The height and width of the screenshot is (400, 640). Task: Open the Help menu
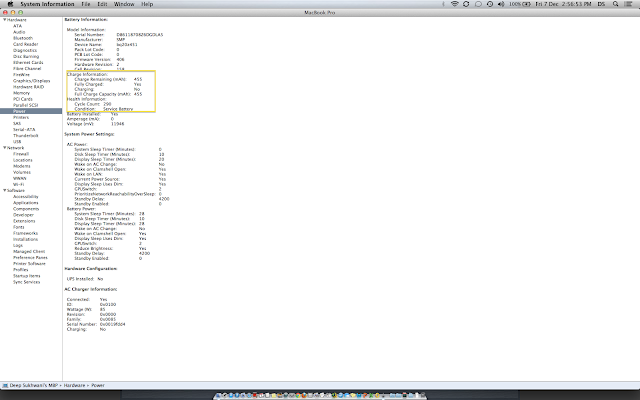pos(147,4)
